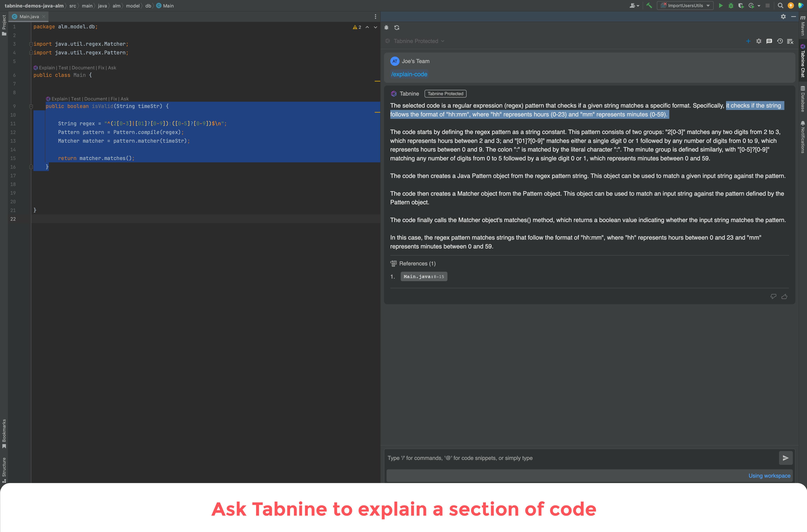The width and height of the screenshot is (807, 532).
Task: Send the chat message arrow button
Action: click(x=786, y=458)
